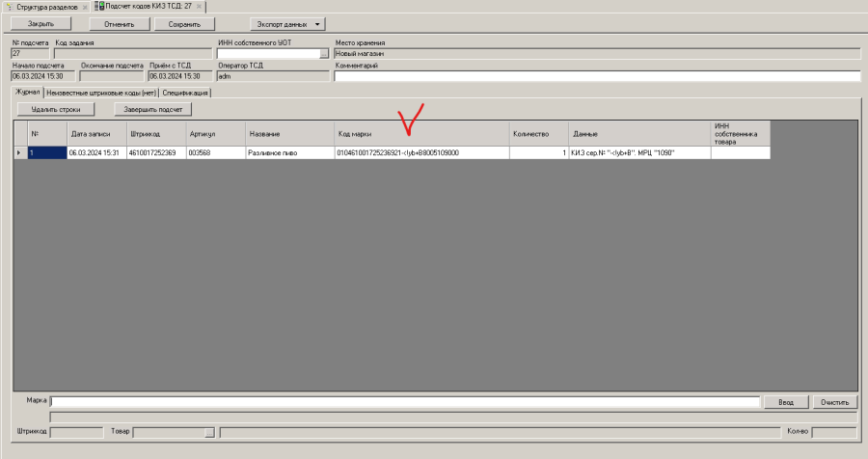
Task: Click the Удалить строки button
Action: click(56, 110)
